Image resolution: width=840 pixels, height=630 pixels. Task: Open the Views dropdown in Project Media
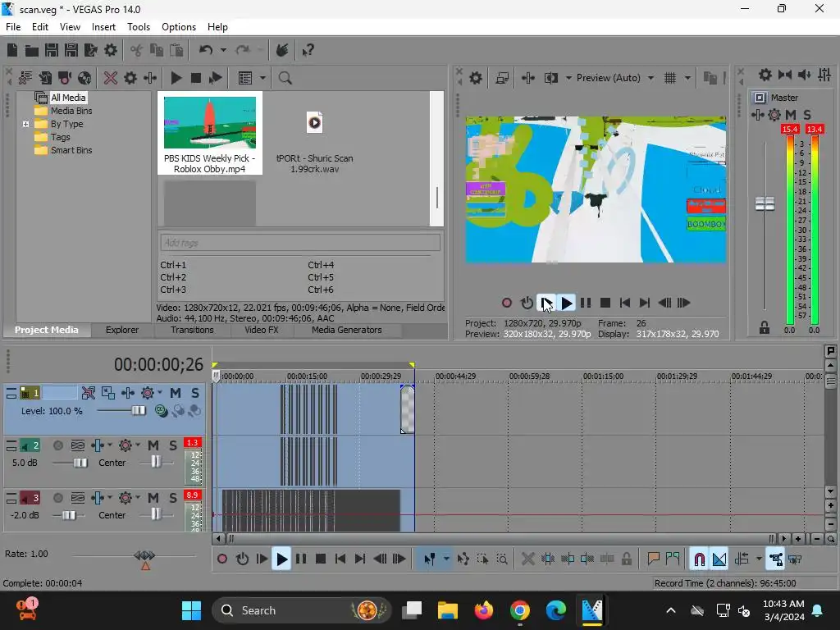(262, 78)
